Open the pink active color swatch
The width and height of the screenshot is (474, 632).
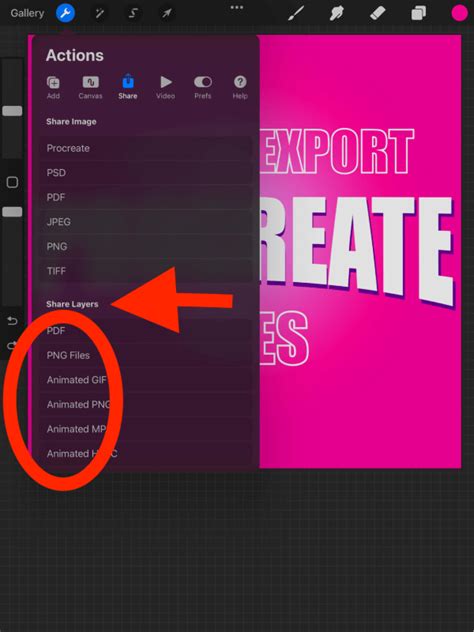pos(459,13)
